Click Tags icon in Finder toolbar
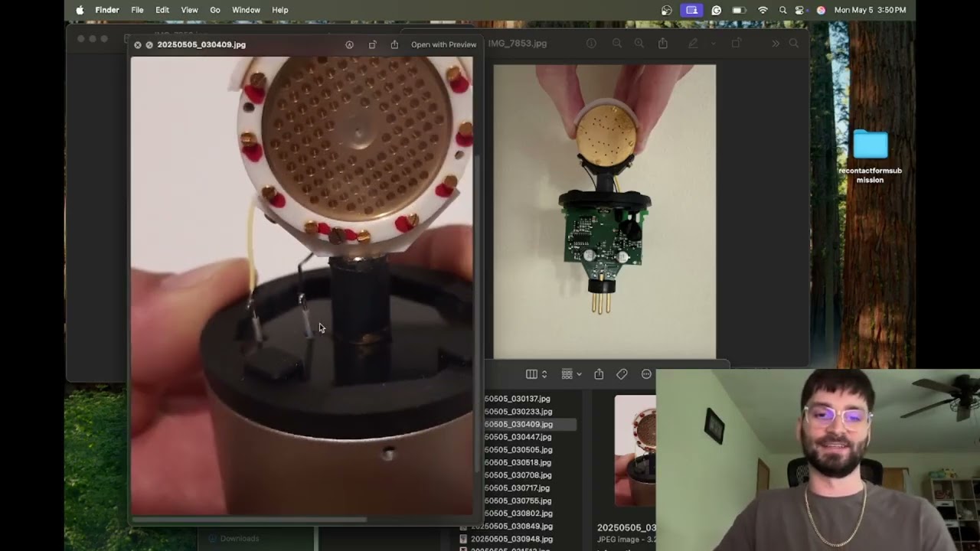Viewport: 980px width, 551px height. [x=622, y=374]
